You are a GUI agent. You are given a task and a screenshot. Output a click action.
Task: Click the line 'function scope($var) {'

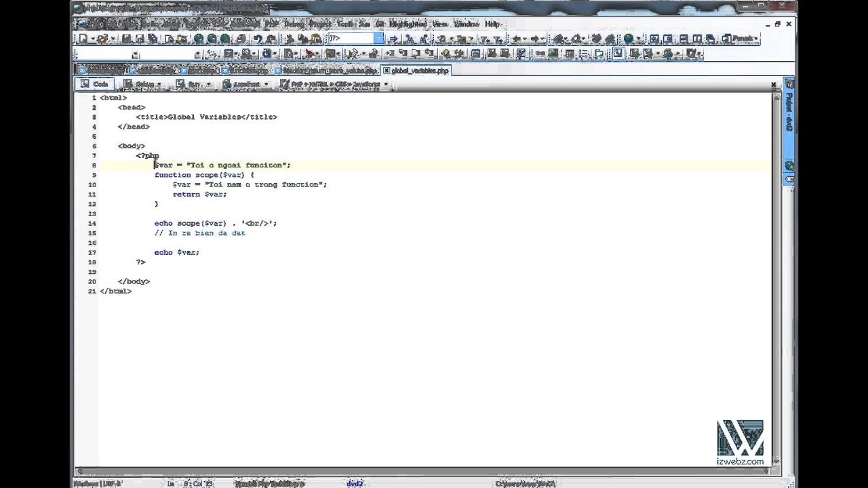pos(204,175)
